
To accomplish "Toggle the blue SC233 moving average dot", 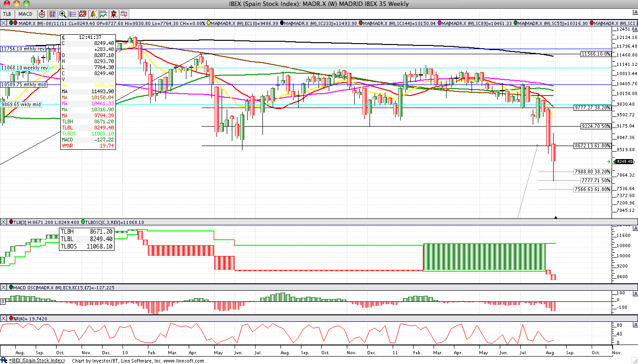I will [281, 23].
